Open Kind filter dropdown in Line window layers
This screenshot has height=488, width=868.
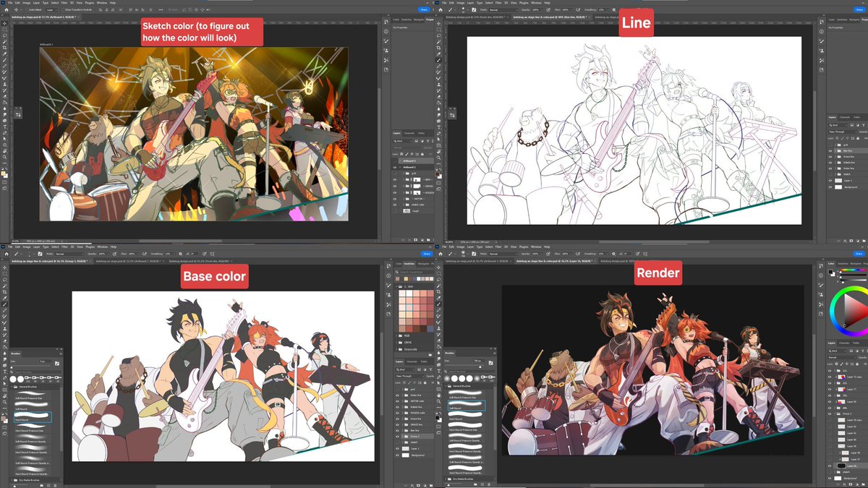838,125
